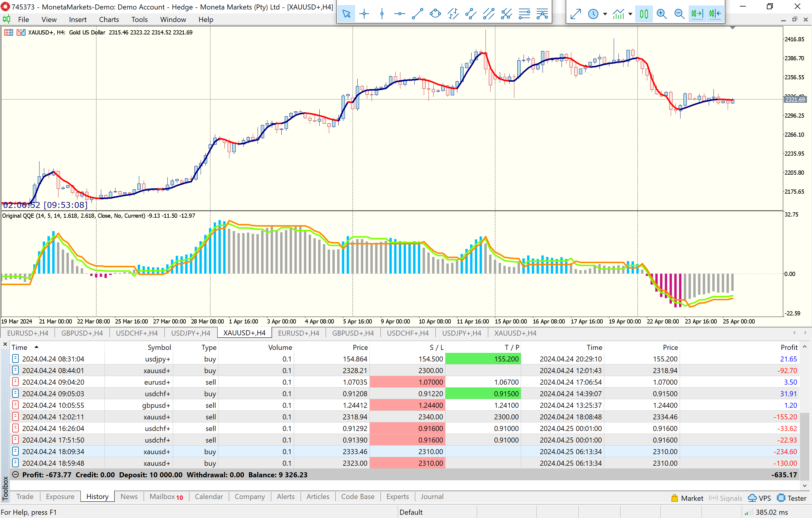Viewport: 812px width, 518px height.
Task: Open the indicators list dropdown arrow
Action: click(x=630, y=14)
